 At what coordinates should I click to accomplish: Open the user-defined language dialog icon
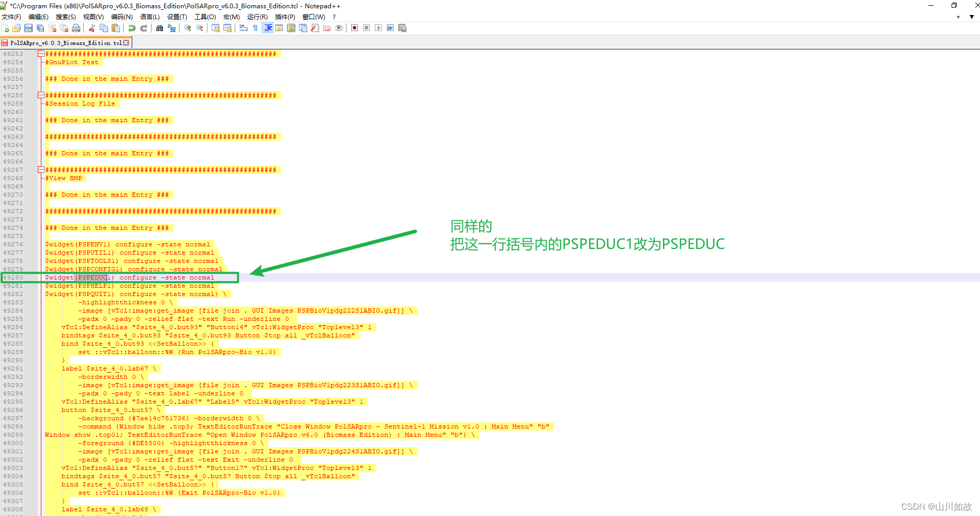[279, 28]
